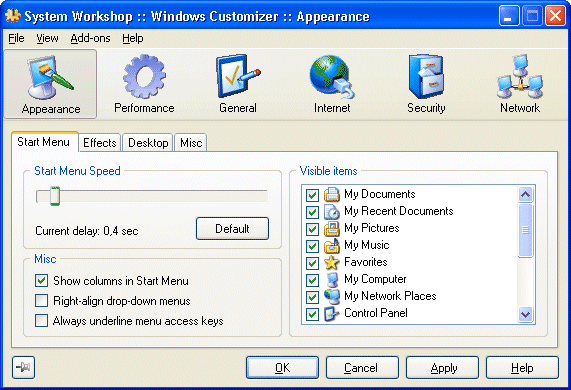Uncheck My Recent Documents visible item

(312, 212)
